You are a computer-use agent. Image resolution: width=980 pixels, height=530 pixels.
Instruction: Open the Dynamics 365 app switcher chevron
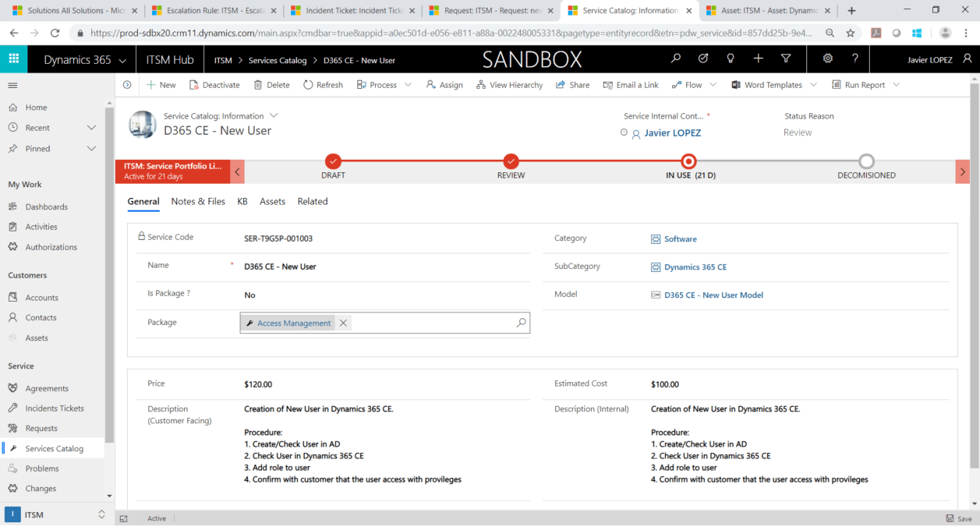point(123,60)
